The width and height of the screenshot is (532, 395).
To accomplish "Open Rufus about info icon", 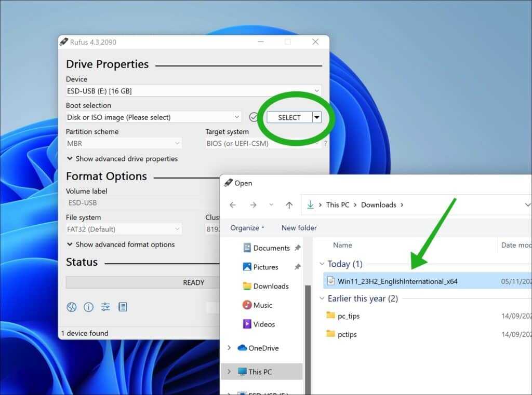I will 88,307.
